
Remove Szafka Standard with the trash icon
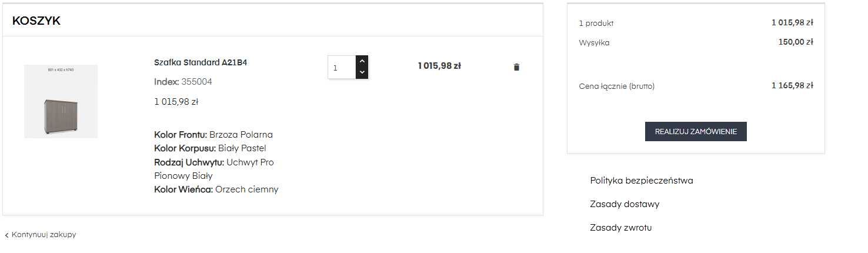516,67
